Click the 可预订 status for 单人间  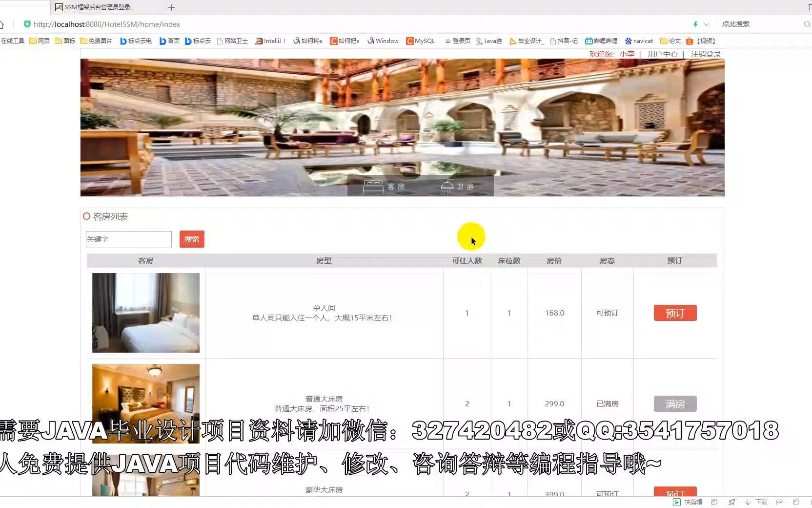(x=607, y=313)
